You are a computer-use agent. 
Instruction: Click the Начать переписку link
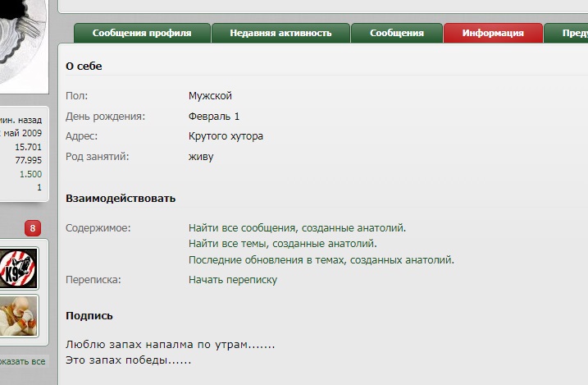[x=232, y=280]
